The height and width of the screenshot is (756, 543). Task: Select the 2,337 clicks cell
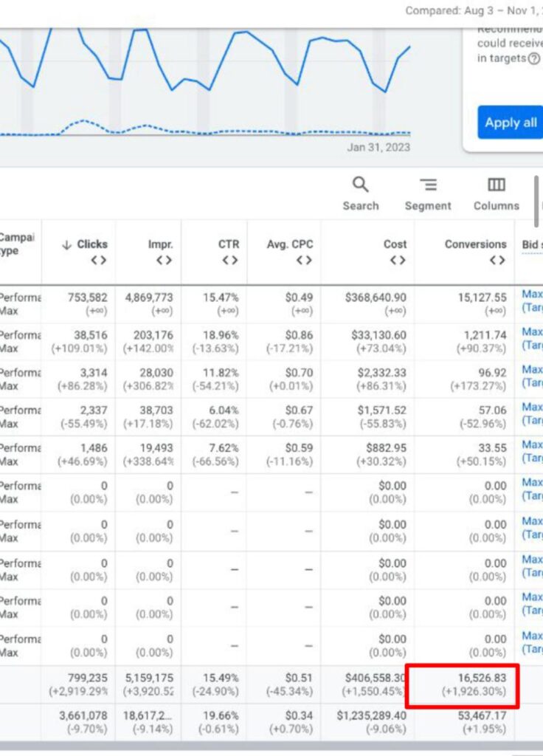click(x=78, y=417)
